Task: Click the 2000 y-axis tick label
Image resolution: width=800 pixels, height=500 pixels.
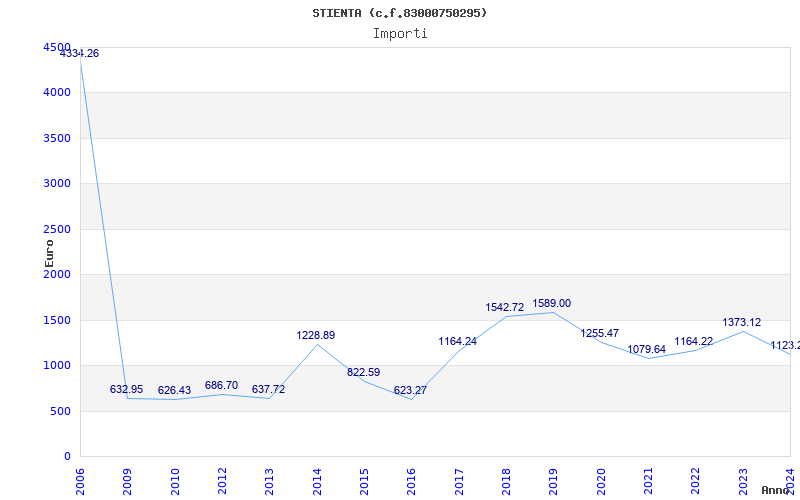Action: pyautogui.click(x=57, y=274)
